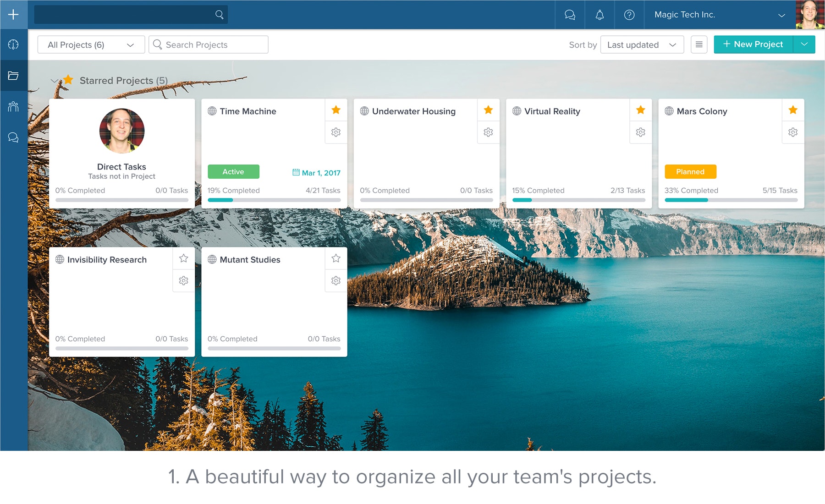Open the help question mark icon
The image size is (825, 504).
tap(629, 15)
